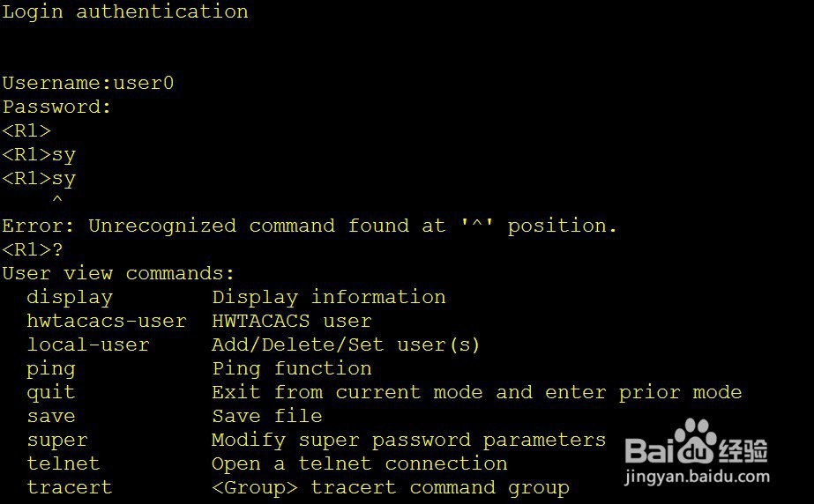Click "Exit from current mode" description text

347,392
